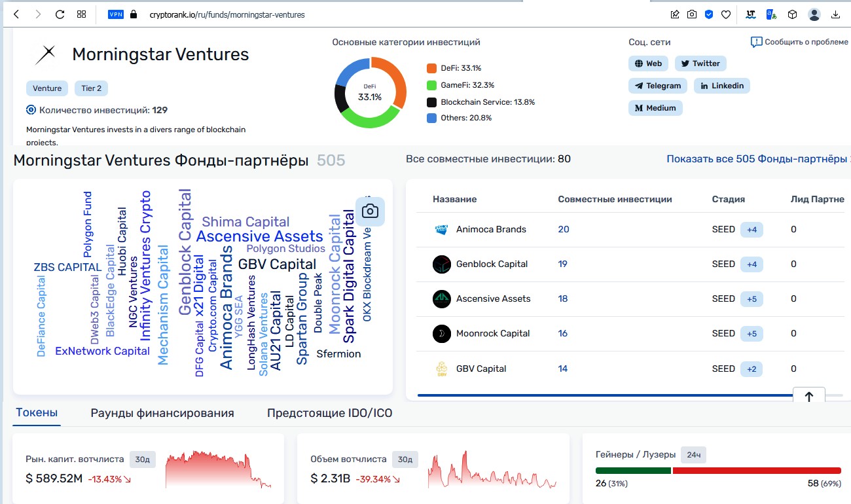The width and height of the screenshot is (851, 504).
Task: Click Показать все 505 Фонды-партнёры link
Action: click(x=757, y=159)
